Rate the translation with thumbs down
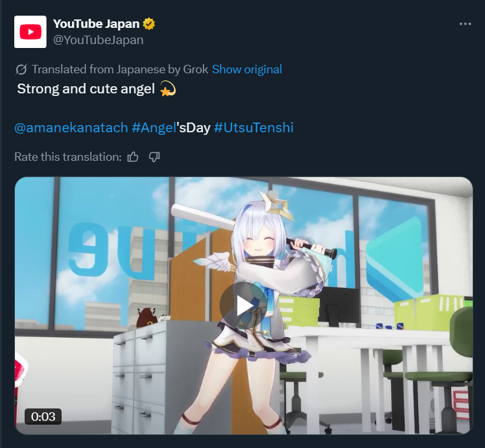The image size is (485, 448). point(154,157)
